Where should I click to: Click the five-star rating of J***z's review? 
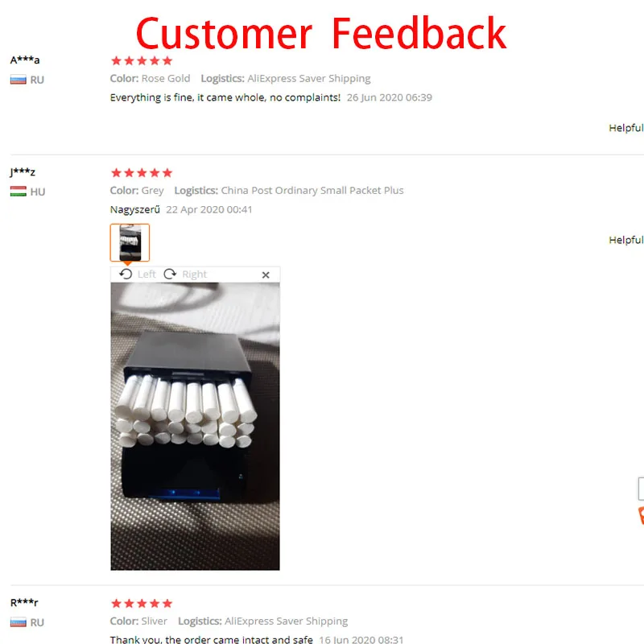[142, 172]
